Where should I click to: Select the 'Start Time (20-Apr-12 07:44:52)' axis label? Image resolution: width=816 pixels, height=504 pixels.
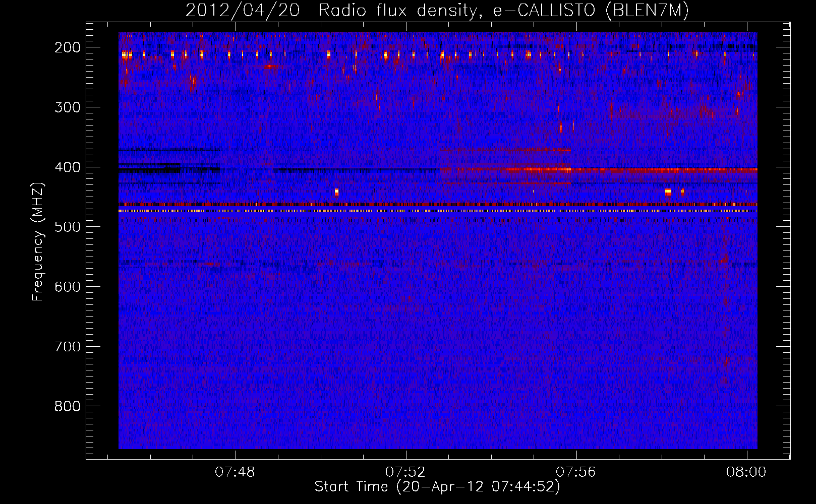point(437,487)
